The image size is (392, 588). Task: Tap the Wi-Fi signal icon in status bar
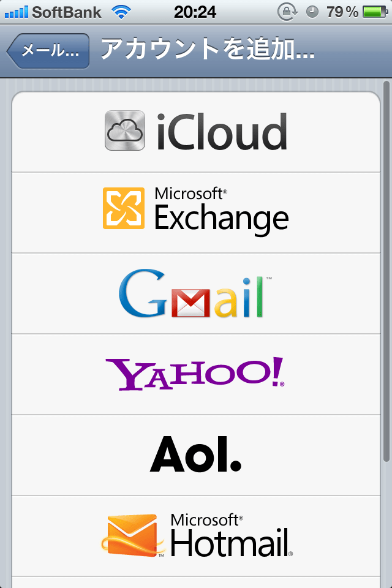click(121, 12)
